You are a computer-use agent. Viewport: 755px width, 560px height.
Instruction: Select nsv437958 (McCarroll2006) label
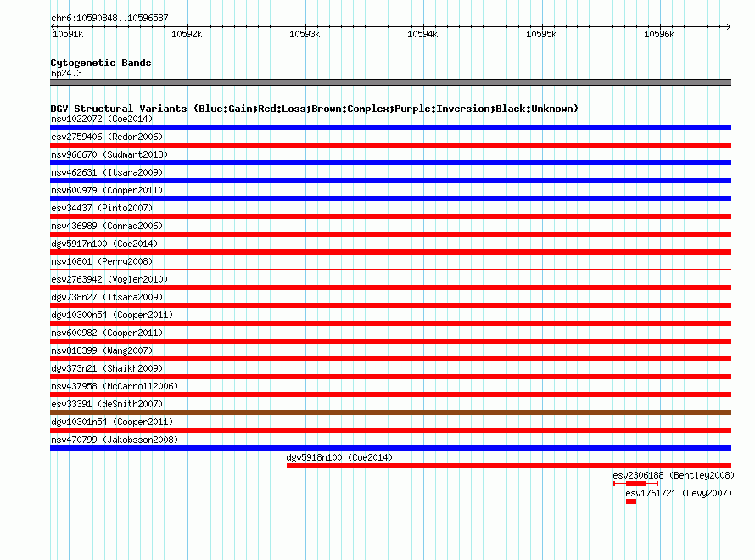tap(115, 386)
